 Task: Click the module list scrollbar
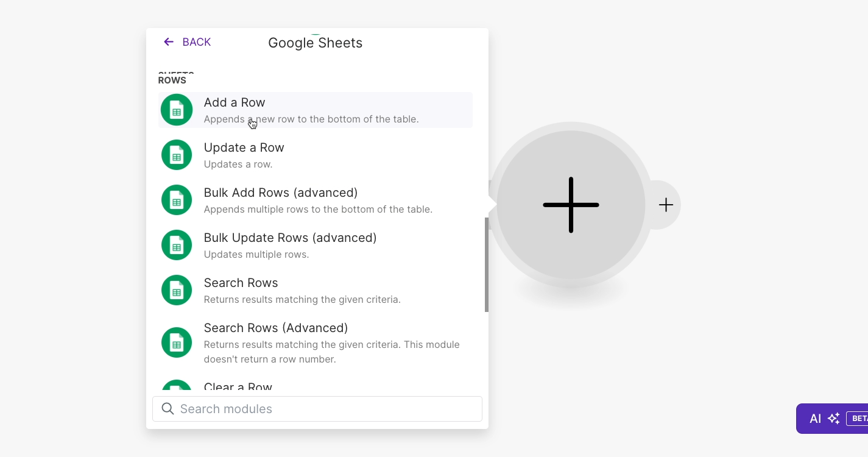tap(487, 264)
